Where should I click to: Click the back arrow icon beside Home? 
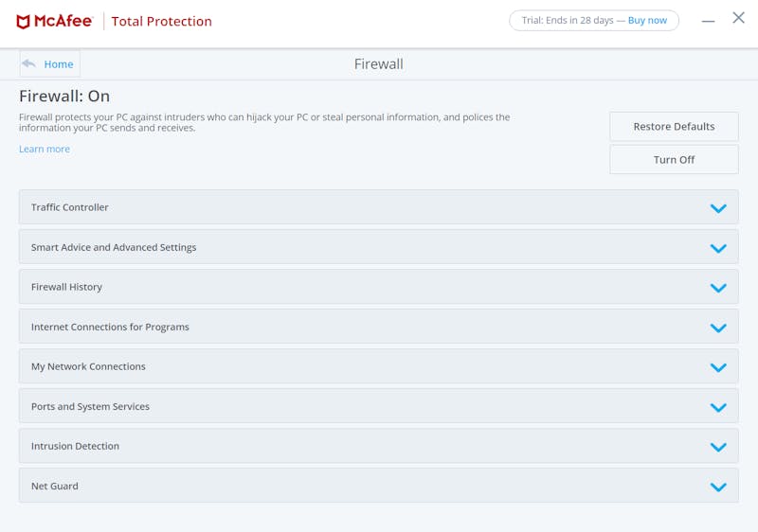(x=29, y=63)
